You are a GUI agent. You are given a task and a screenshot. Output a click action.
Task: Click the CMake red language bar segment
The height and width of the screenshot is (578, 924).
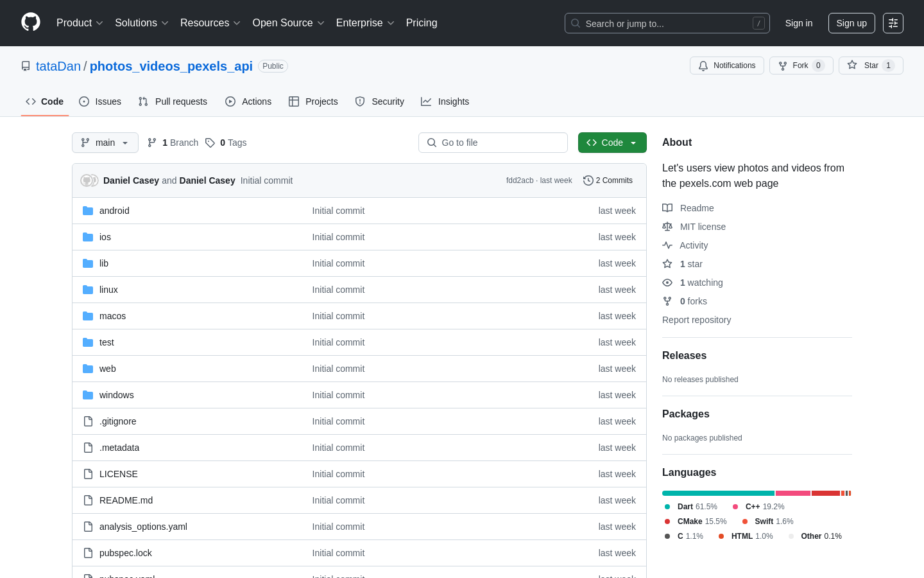coord(826,493)
